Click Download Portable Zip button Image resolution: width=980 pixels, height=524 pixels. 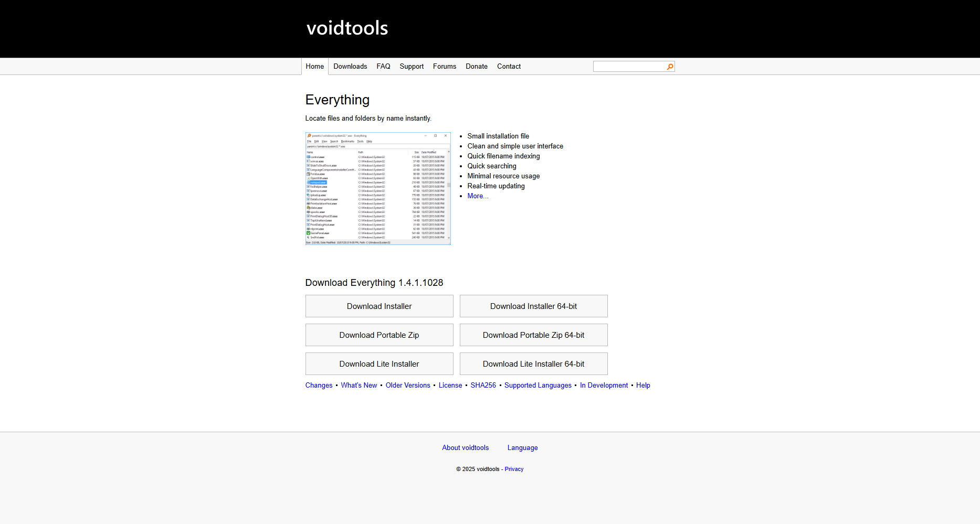click(379, 335)
